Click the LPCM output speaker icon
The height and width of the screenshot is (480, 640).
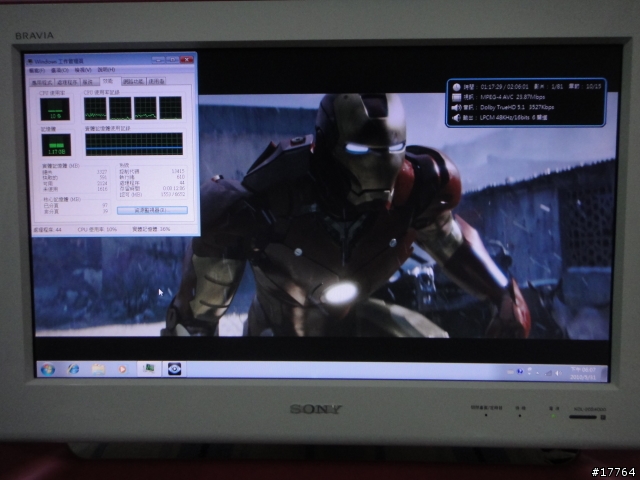click(x=456, y=118)
